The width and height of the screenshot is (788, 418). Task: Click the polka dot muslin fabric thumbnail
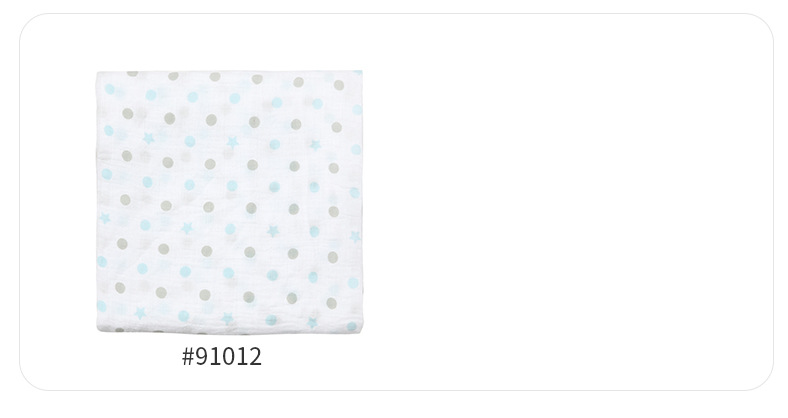click(229, 202)
